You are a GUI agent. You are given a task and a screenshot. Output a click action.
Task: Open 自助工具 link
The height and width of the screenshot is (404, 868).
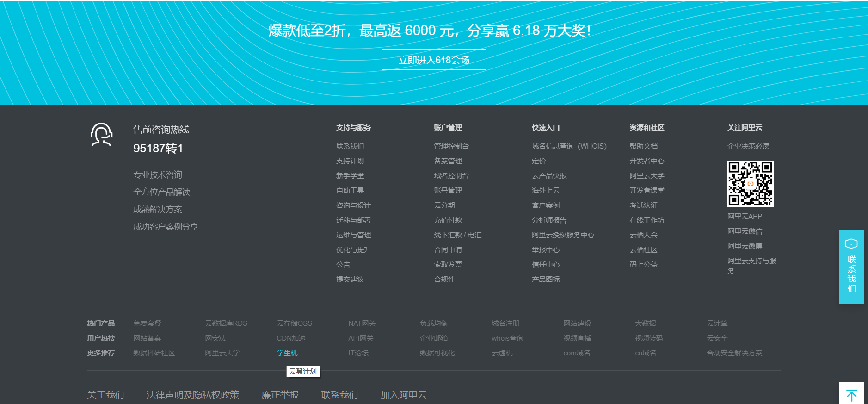point(350,191)
